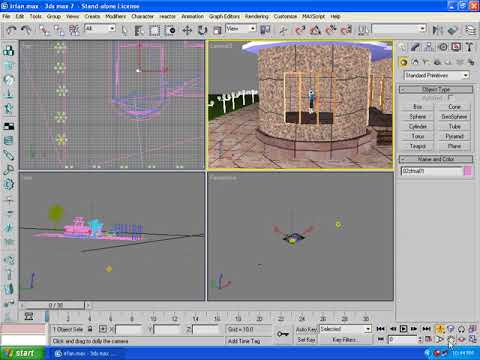
Task: Click the Box primitive button
Action: [417, 107]
